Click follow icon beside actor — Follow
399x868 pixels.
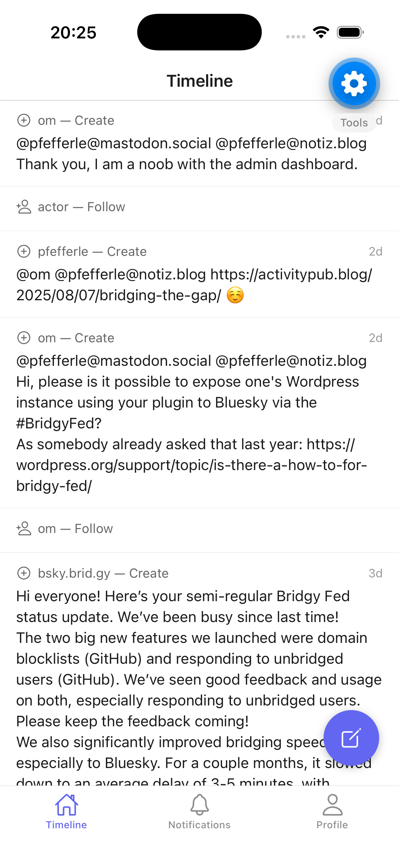(24, 207)
